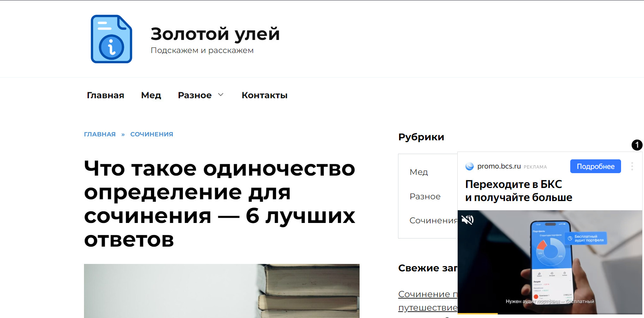Click the black countdown badge to dismiss ad
This screenshot has height=318, width=644.
(637, 145)
